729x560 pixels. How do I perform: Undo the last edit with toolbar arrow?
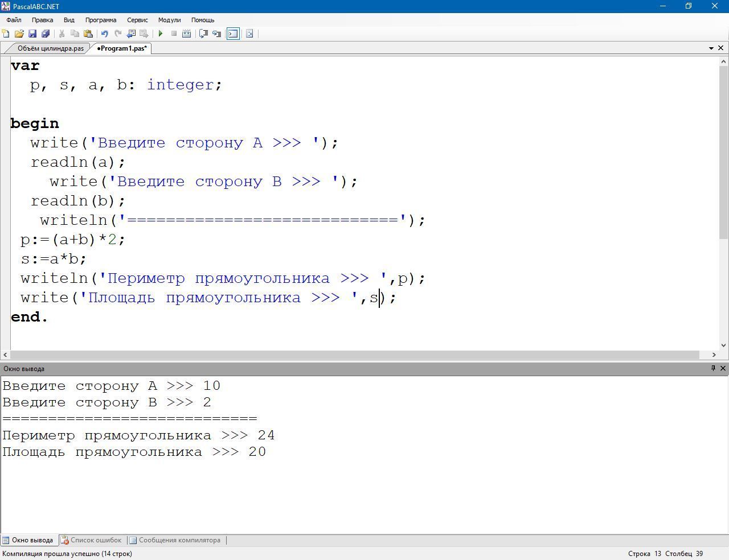[x=104, y=34]
